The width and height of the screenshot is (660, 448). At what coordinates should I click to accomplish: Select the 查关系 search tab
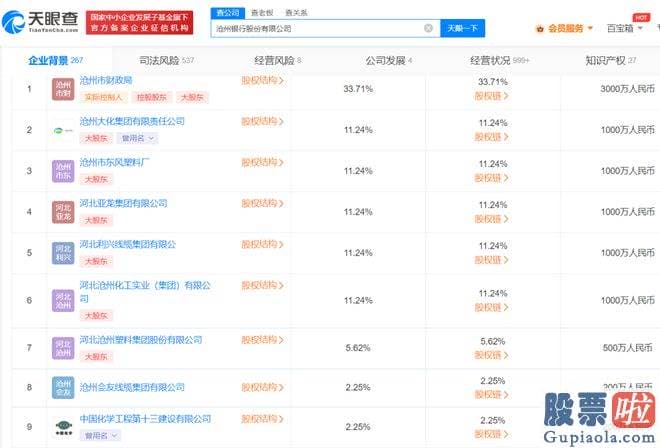tap(296, 13)
